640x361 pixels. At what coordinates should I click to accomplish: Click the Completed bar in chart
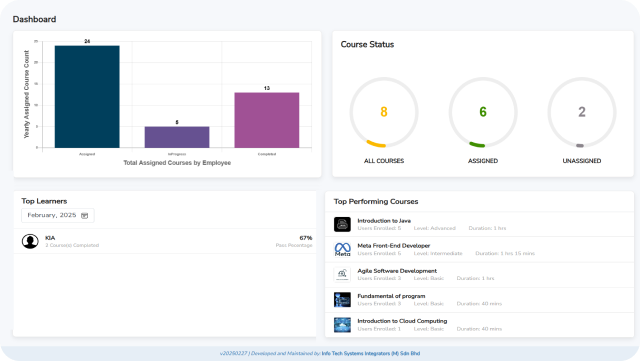click(267, 120)
